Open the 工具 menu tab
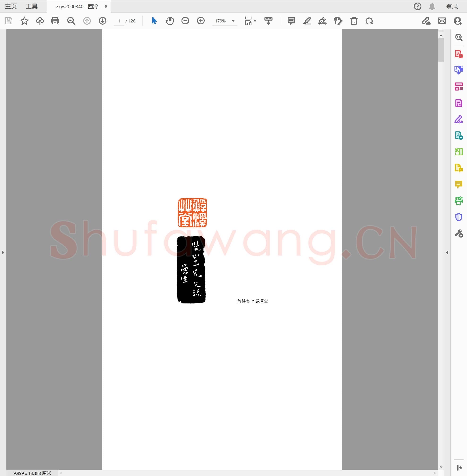Image resolution: width=467 pixels, height=476 pixels. (x=32, y=6)
